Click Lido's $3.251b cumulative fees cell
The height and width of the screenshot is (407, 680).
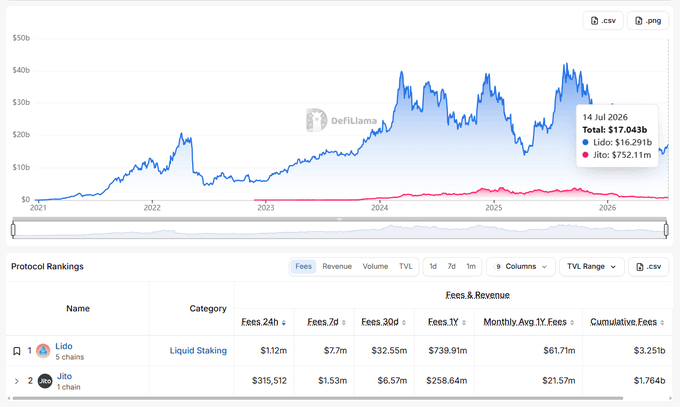point(649,351)
